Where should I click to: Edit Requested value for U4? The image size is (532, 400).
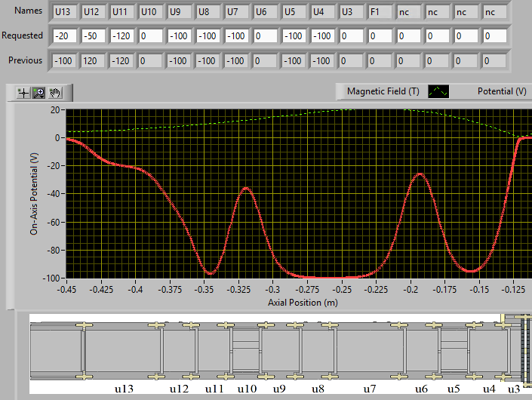(323, 36)
